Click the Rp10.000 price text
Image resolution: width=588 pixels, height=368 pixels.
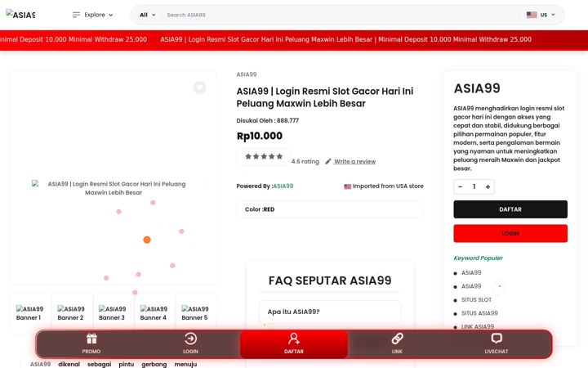click(260, 136)
